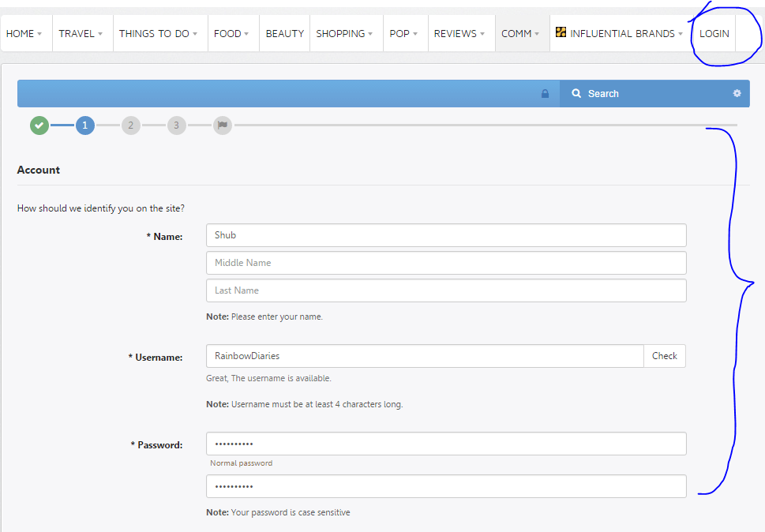Click the 'Your password is case sensitive' note
The width and height of the screenshot is (765, 532).
tap(278, 512)
